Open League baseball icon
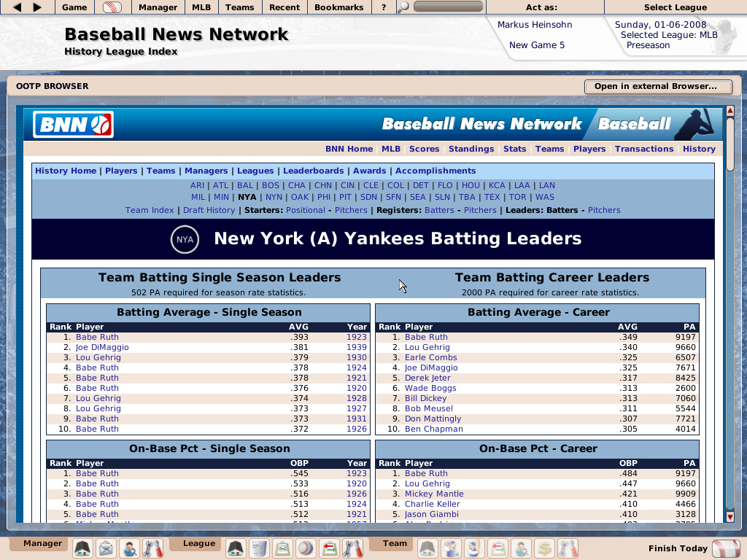The width and height of the screenshot is (747, 560). pos(306,548)
